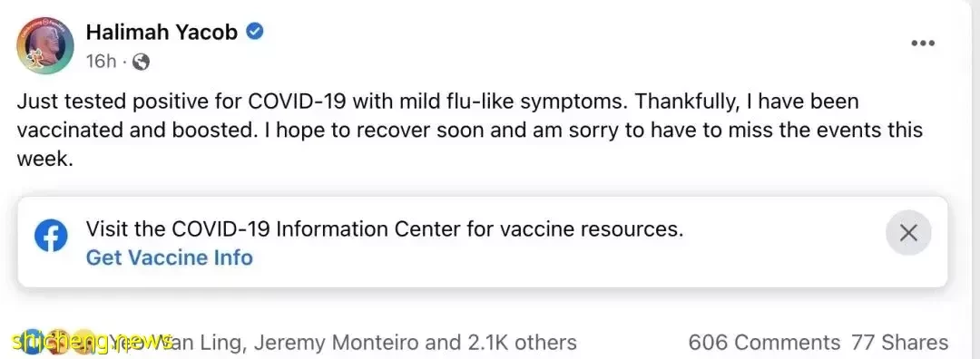Click the post text about testing positive
Screen dimensions: 980x359
point(470,130)
